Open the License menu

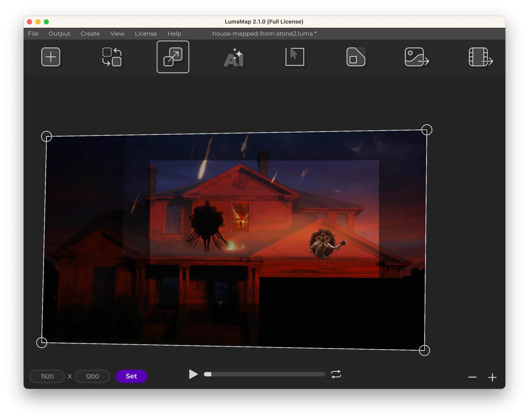[x=146, y=34]
